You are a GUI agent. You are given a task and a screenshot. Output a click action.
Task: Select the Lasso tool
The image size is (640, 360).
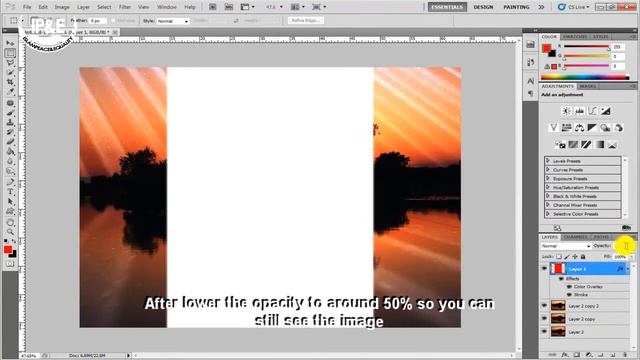point(10,63)
